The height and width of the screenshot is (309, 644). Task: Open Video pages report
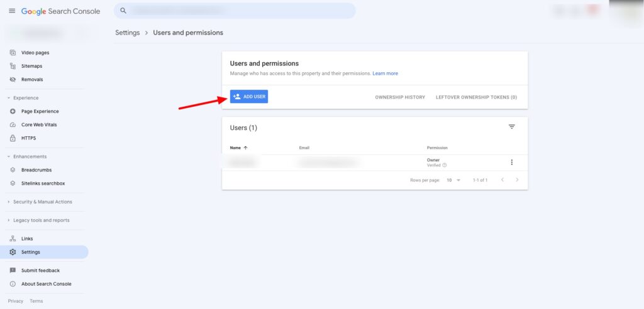click(x=35, y=53)
